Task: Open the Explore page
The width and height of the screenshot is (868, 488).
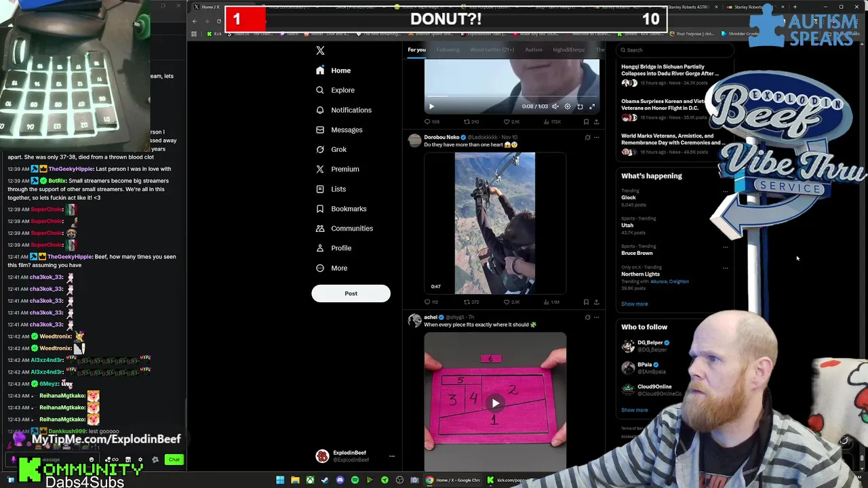Action: pyautogui.click(x=335, y=90)
